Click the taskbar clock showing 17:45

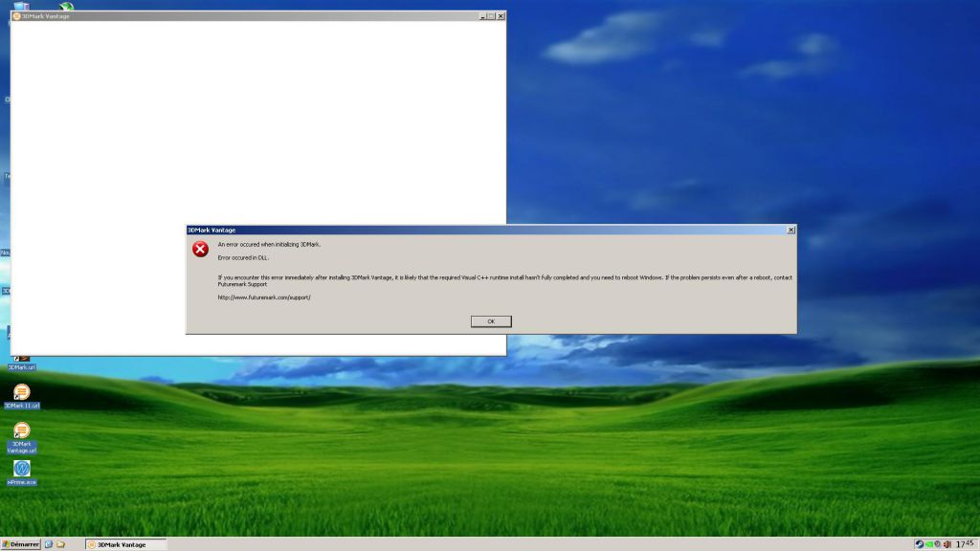point(965,544)
